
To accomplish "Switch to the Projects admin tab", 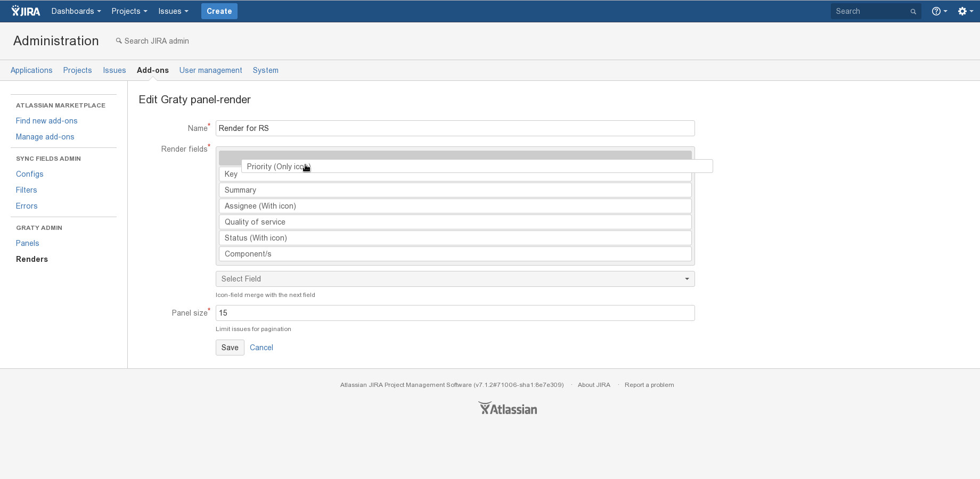I will coord(77,70).
